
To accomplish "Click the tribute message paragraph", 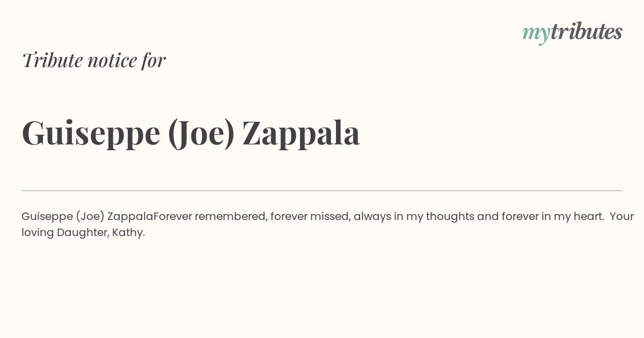I will [327, 224].
